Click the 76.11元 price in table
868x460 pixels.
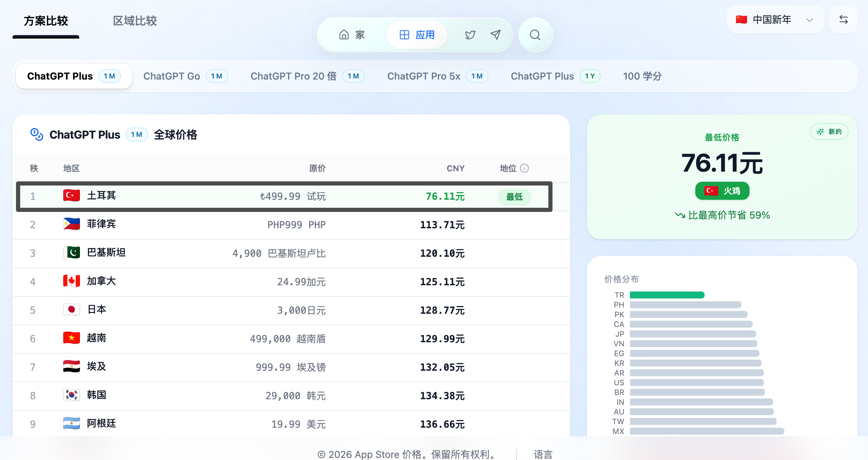pos(445,196)
